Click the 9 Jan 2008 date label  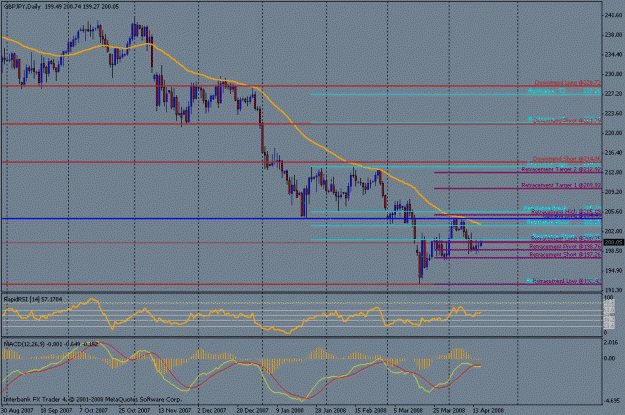pyautogui.click(x=289, y=410)
